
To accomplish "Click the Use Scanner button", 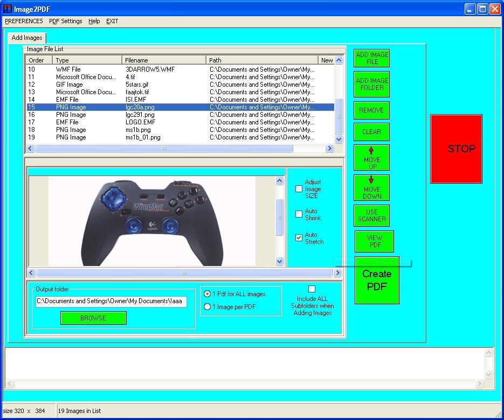I will (371, 215).
